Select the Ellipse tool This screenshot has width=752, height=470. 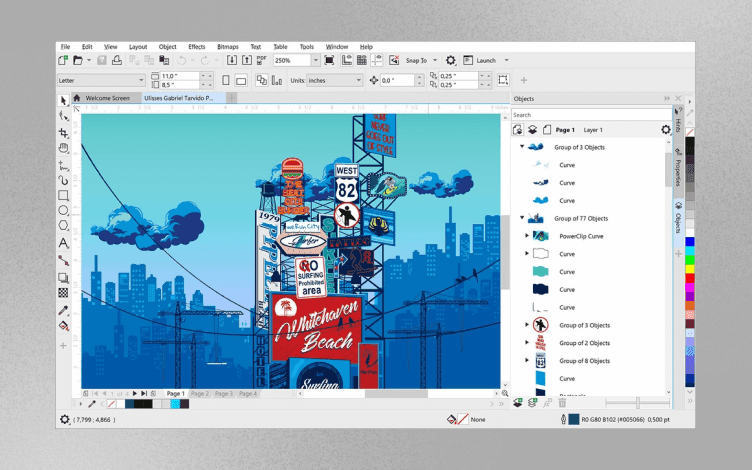click(x=63, y=211)
